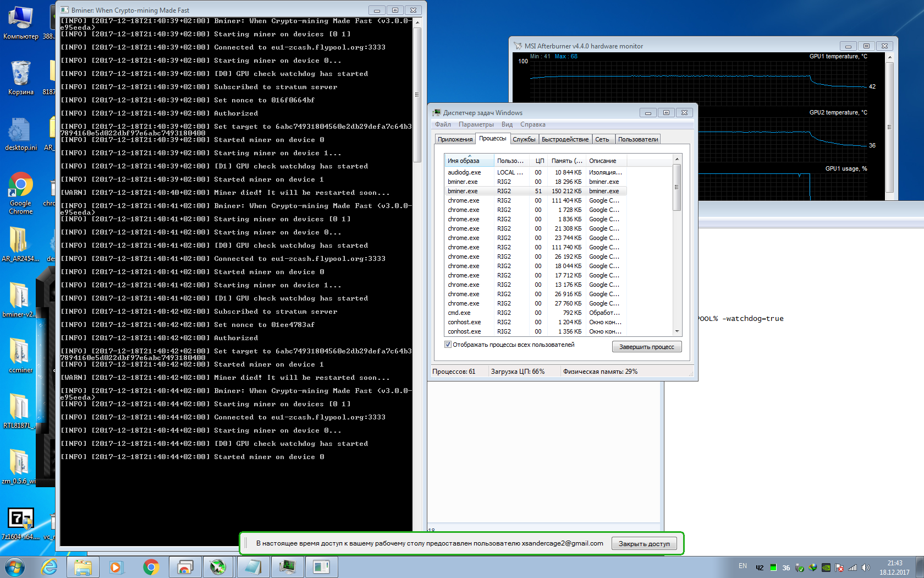Open Вид menu in Task Manager
924x578 pixels.
[507, 124]
